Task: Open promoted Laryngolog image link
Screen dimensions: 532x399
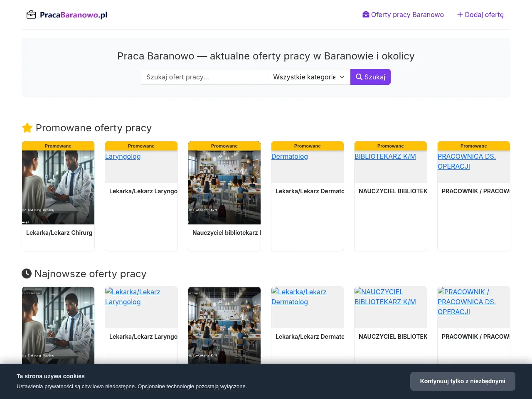Action: click(123, 156)
